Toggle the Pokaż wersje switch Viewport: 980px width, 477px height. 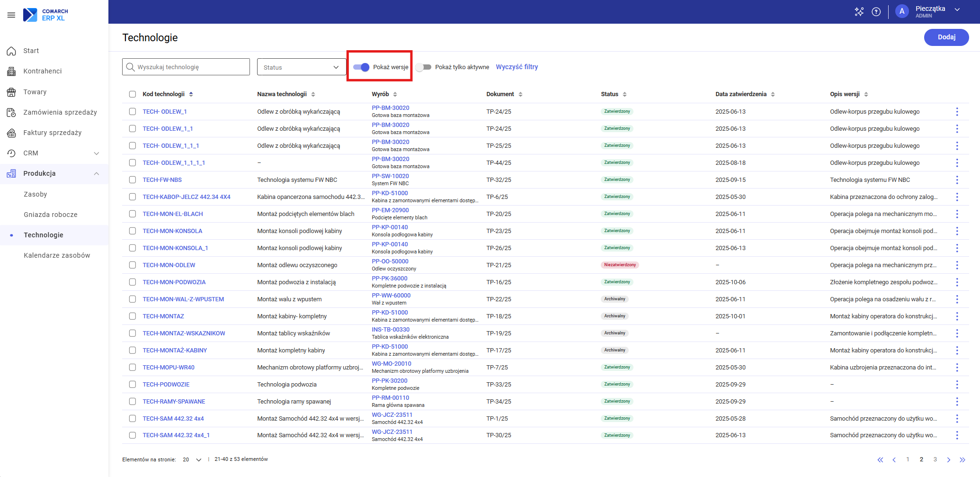pyautogui.click(x=362, y=67)
